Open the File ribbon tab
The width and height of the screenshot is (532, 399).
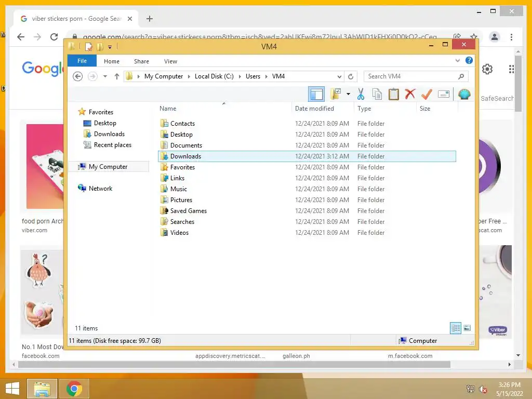click(82, 61)
